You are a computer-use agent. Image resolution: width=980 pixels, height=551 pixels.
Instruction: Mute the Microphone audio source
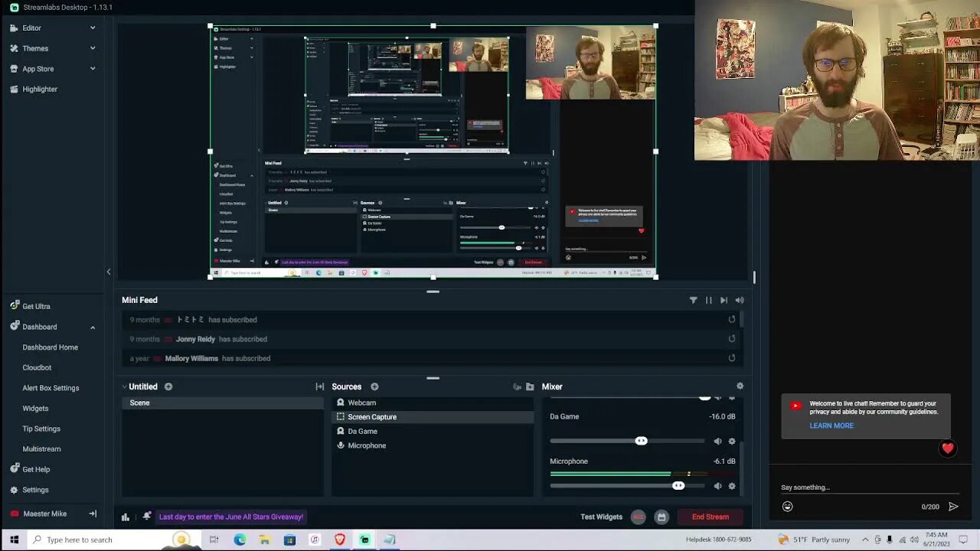tap(717, 486)
